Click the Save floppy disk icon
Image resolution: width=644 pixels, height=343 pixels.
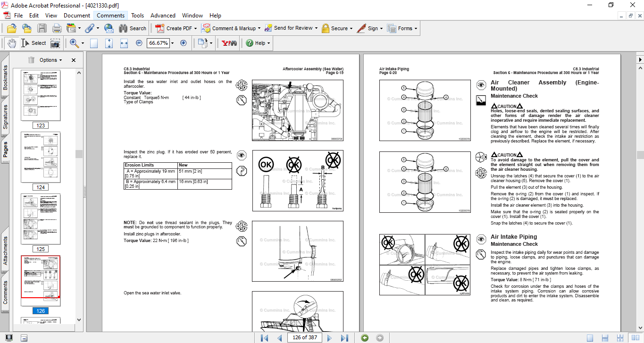(42, 28)
